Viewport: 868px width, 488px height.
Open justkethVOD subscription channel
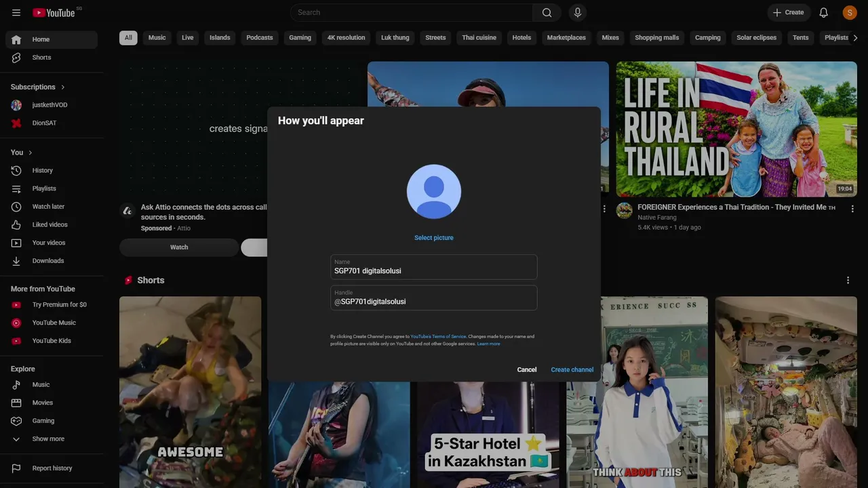point(52,105)
